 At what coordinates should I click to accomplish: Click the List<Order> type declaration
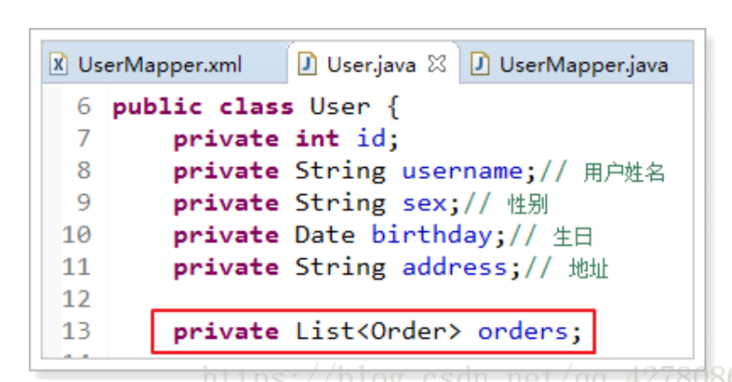378,331
